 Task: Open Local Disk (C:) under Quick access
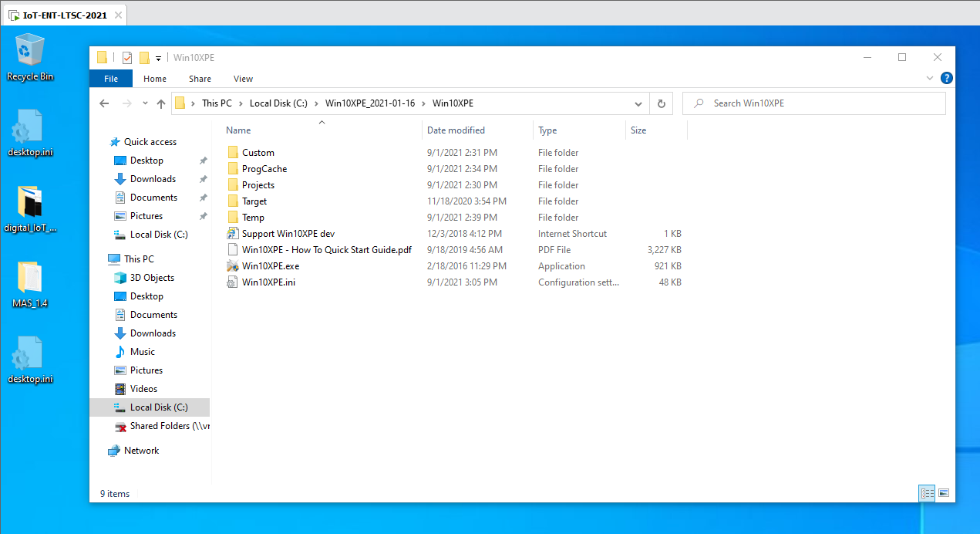159,235
